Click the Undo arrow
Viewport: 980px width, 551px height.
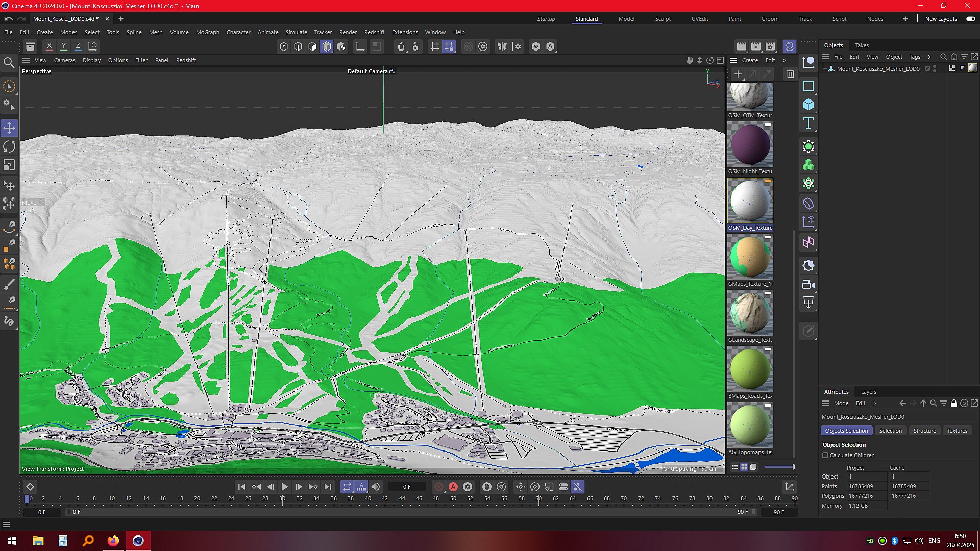9,19
